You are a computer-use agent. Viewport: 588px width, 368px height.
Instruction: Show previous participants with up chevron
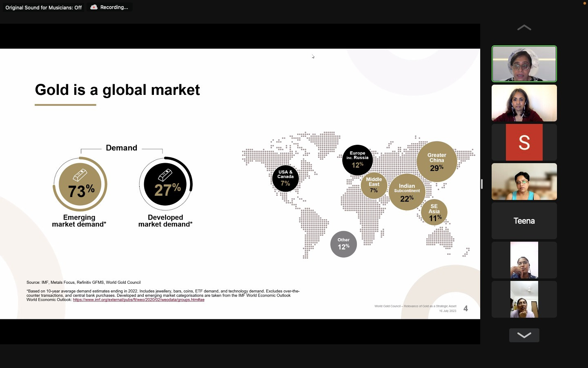tap(524, 28)
